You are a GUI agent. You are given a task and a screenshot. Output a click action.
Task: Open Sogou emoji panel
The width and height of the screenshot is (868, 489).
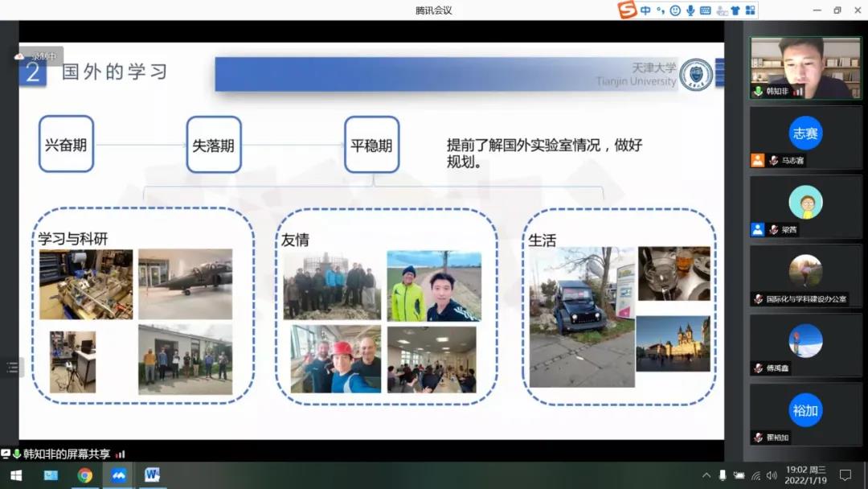[x=675, y=10]
